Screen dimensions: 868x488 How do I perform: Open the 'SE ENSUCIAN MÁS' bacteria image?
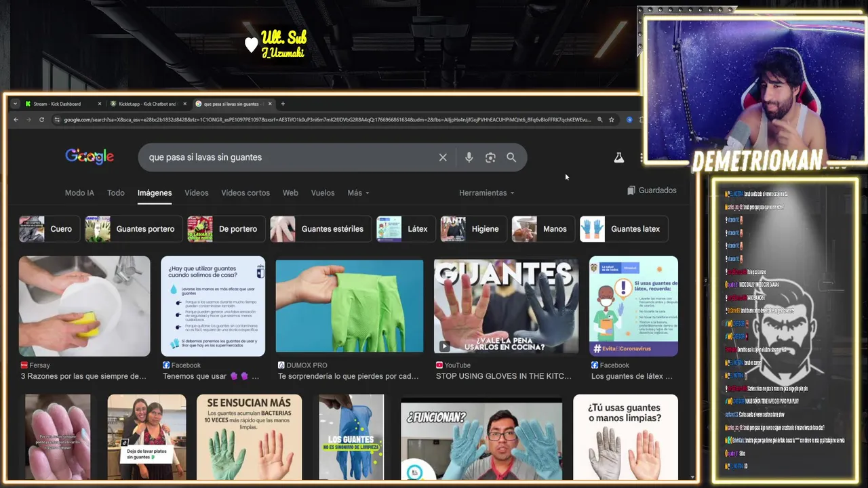pos(250,437)
